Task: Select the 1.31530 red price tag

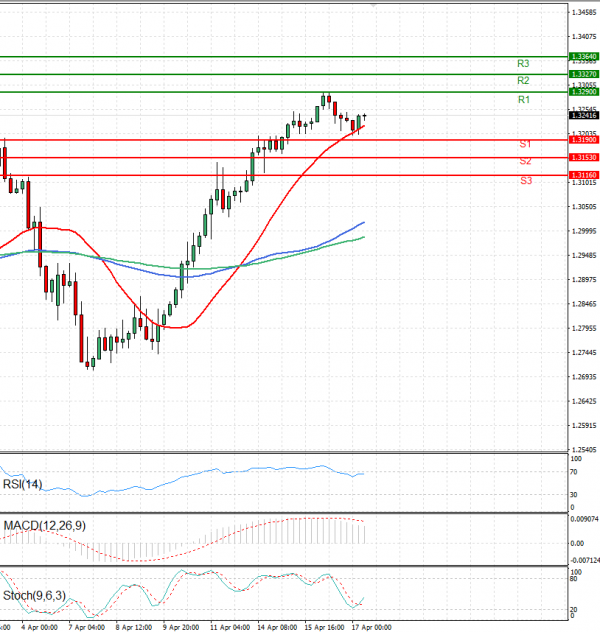Action: click(x=583, y=158)
